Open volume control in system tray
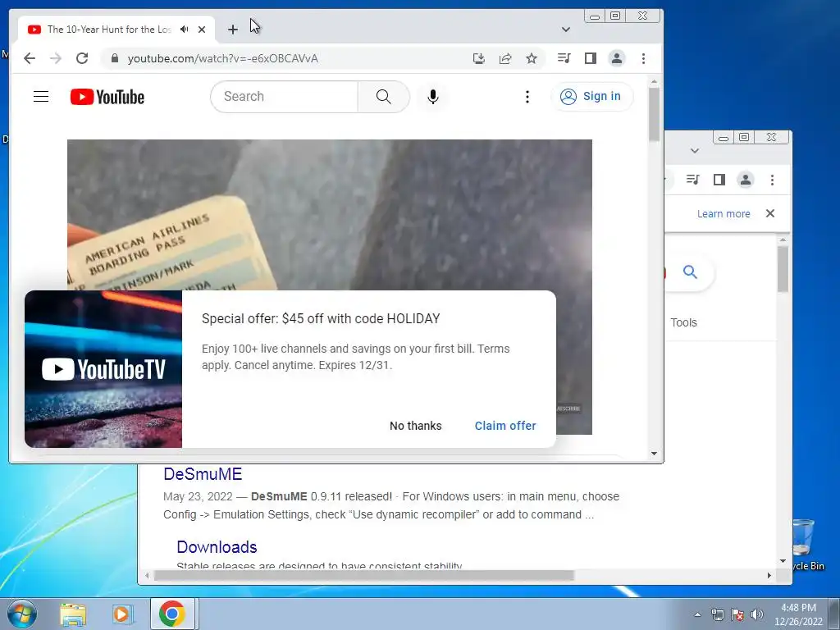 pos(756,614)
